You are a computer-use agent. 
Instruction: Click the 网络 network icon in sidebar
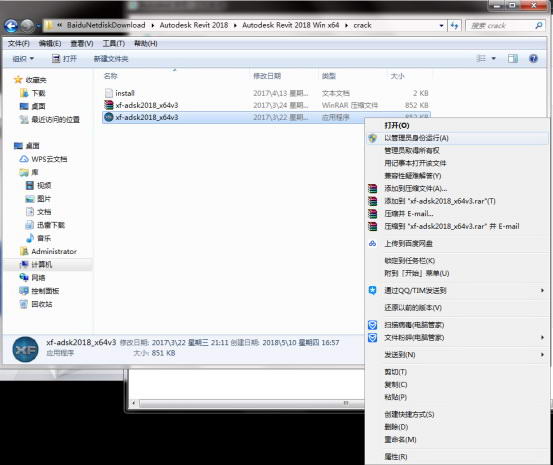(24, 278)
